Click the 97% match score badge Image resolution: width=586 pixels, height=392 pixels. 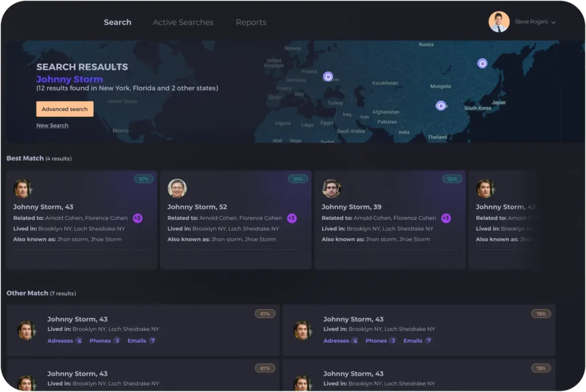pyautogui.click(x=144, y=179)
